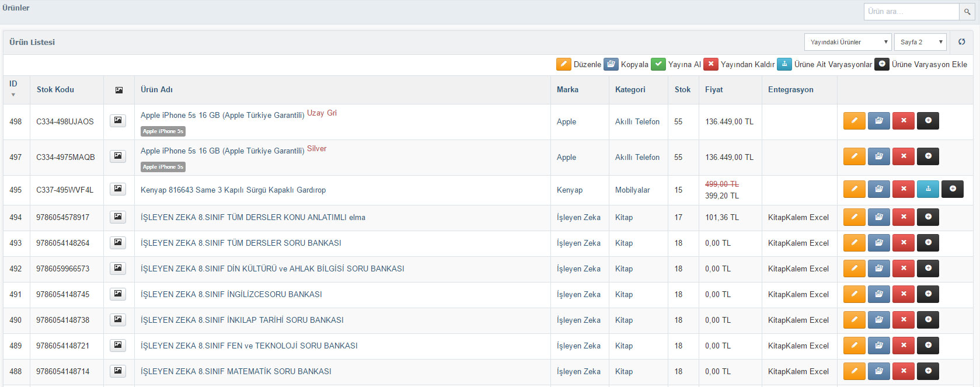Screen dimensions: 980x387
Task: Open Apple iPhone 5s Silver product link
Action: tap(222, 151)
